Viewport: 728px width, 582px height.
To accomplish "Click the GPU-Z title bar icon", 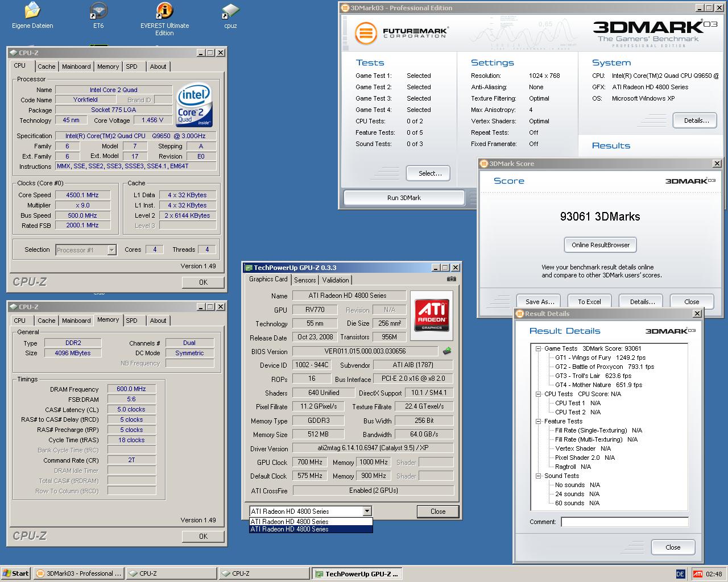I will 248,268.
